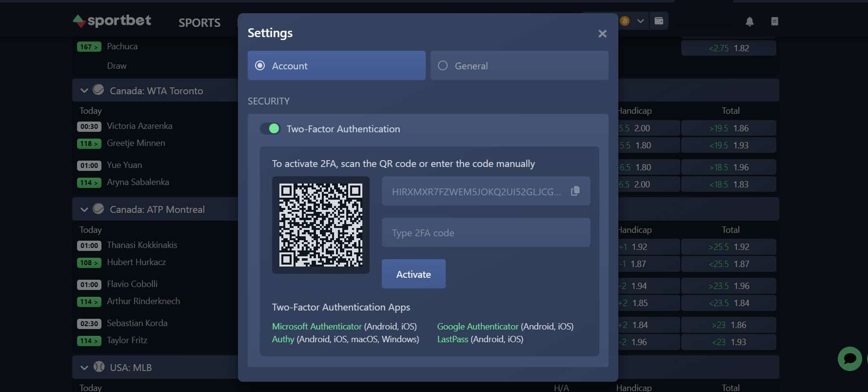Open 108 markets badge for Hubert Hurkacz
Viewport: 868px width, 392px height.
pyautogui.click(x=89, y=263)
